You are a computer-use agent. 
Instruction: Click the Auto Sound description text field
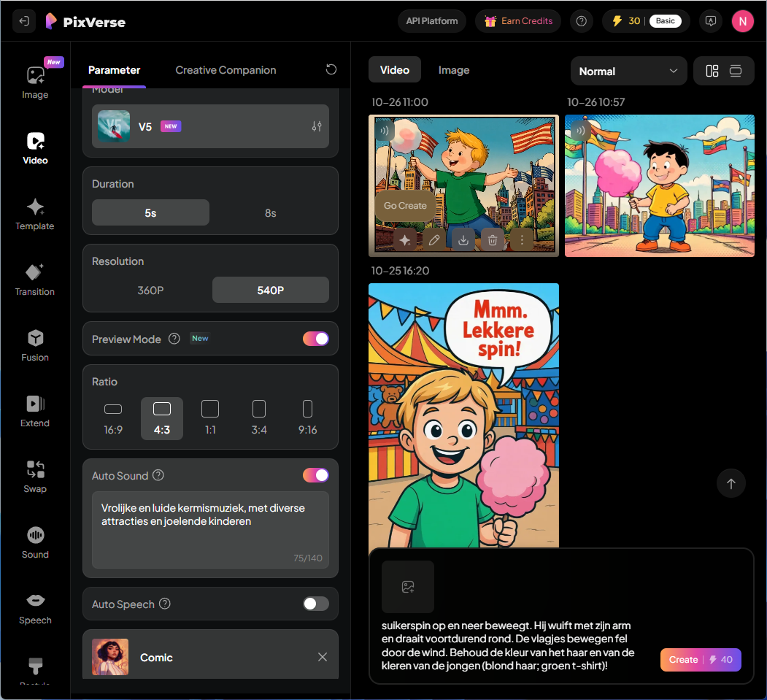(x=210, y=530)
